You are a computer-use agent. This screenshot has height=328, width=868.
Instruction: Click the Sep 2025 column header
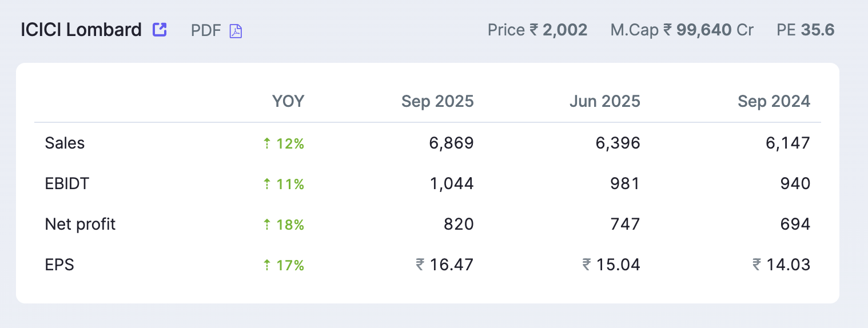(x=437, y=102)
